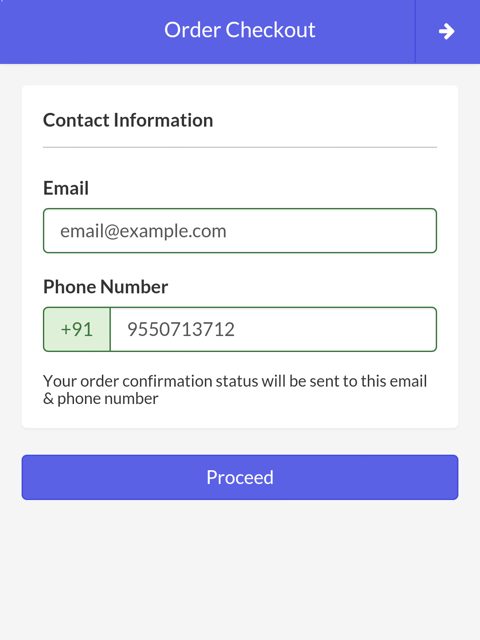Click the Phone Number field label

[106, 287]
